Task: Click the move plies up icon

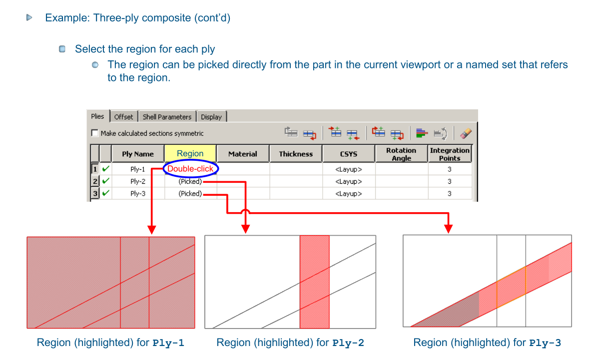Action: (x=291, y=133)
